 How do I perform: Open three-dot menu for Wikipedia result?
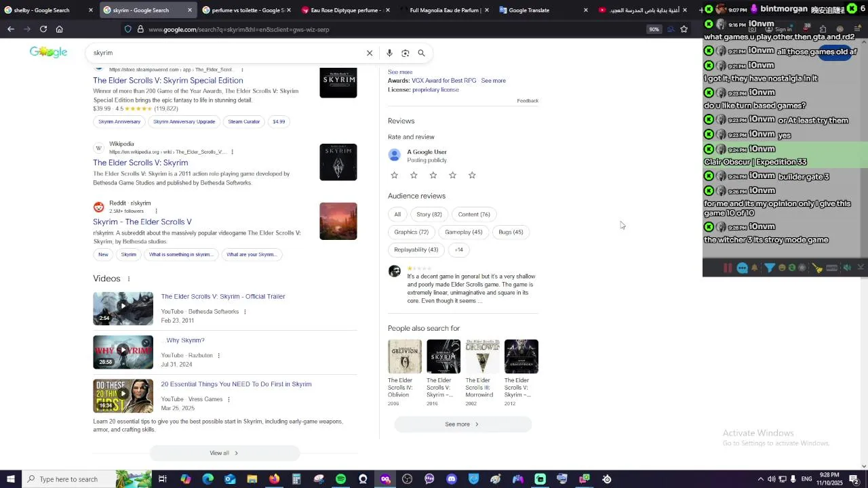tap(232, 152)
